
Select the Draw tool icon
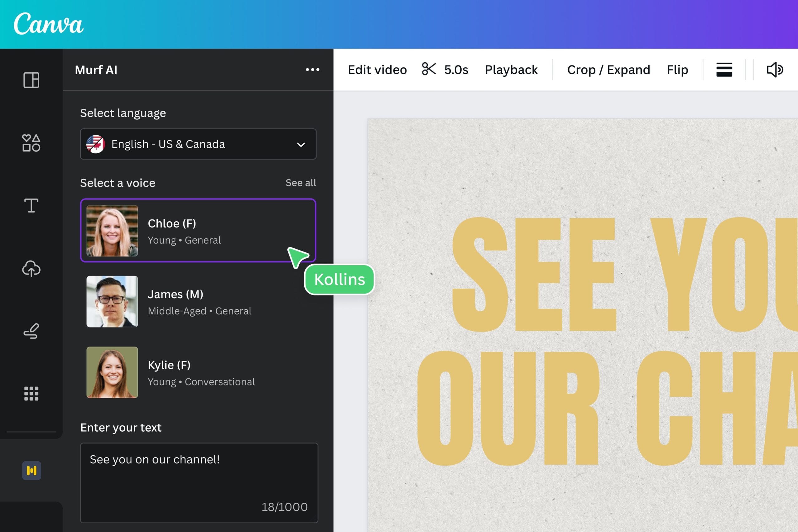tap(31, 331)
